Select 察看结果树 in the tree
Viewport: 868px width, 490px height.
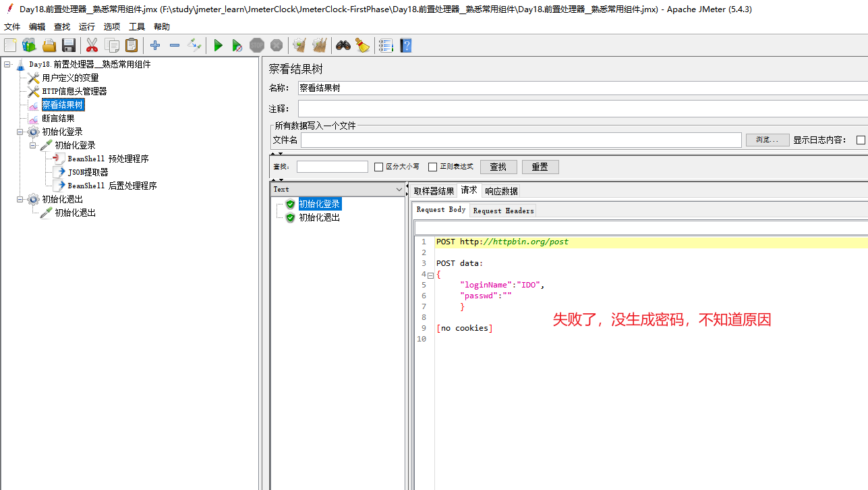tap(63, 105)
